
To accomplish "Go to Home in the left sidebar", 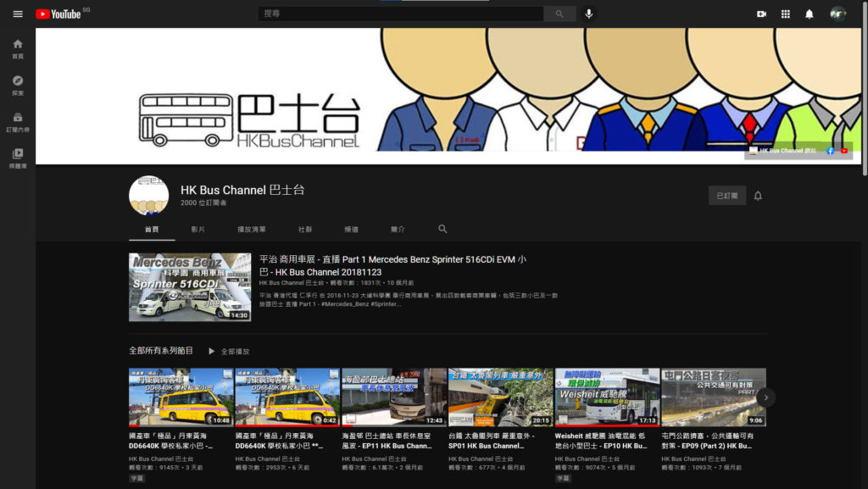I will (x=18, y=48).
